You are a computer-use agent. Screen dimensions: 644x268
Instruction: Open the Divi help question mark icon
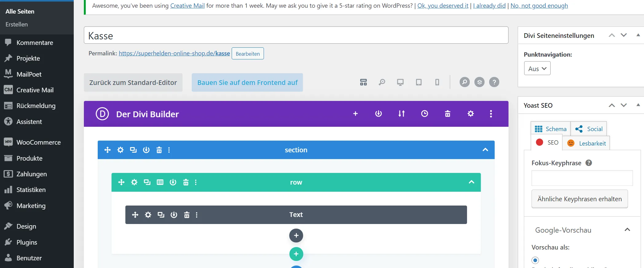pos(494,82)
